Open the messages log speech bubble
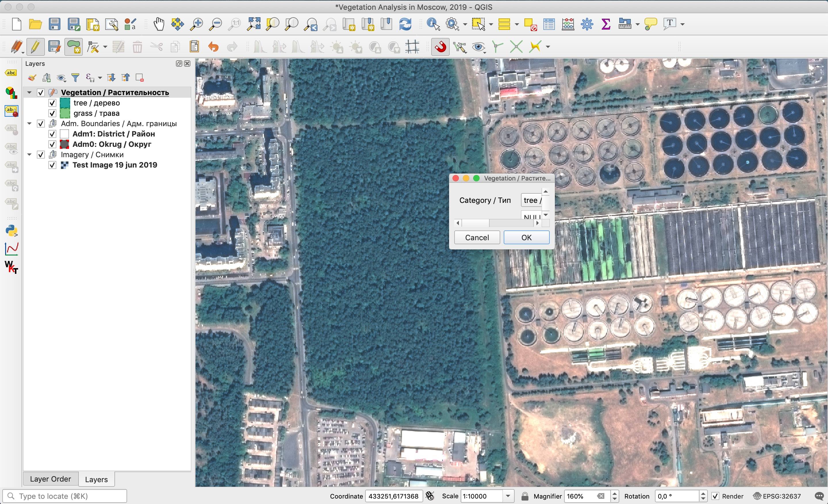This screenshot has width=828, height=504. click(820, 496)
